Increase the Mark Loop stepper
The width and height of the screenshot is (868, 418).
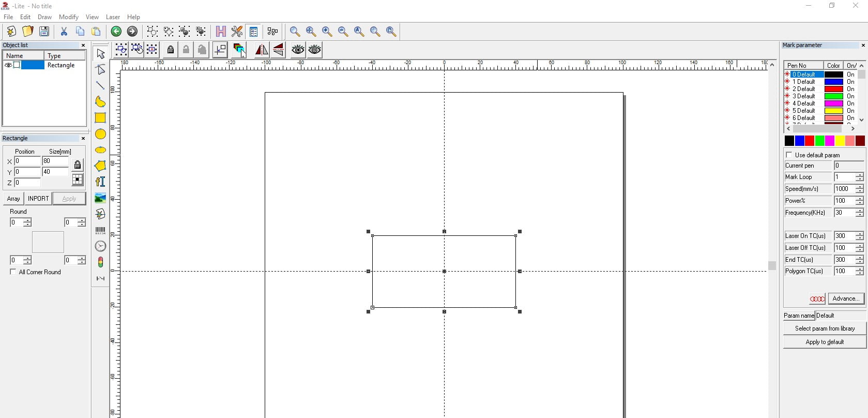click(859, 175)
